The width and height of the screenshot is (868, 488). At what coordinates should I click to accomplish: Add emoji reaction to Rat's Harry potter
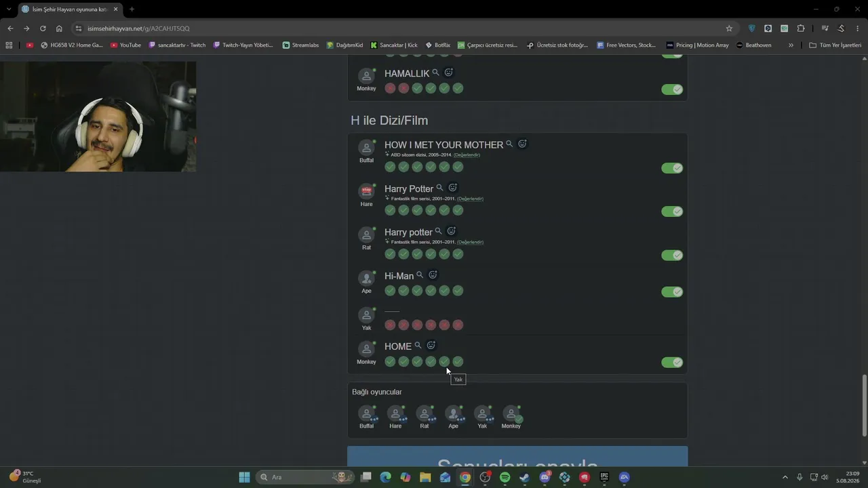coord(451,231)
